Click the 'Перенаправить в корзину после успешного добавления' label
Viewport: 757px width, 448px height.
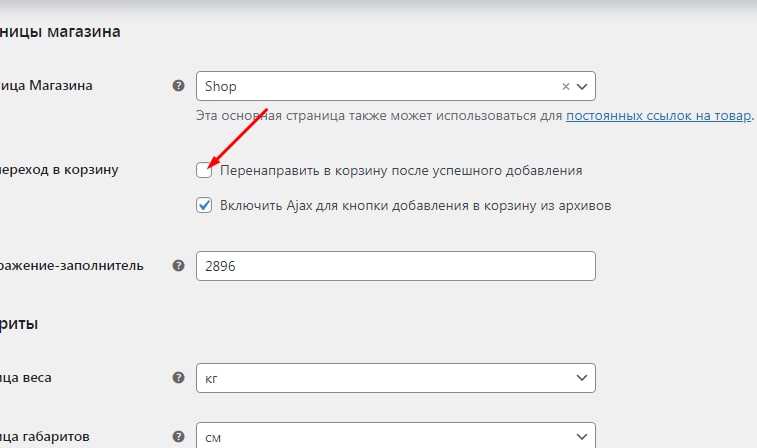pos(400,171)
